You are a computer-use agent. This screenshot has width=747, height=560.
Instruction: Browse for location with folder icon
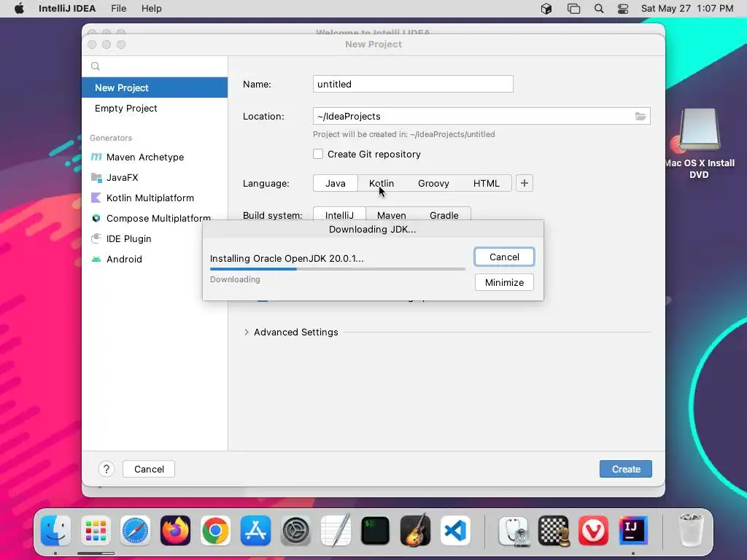click(x=640, y=116)
